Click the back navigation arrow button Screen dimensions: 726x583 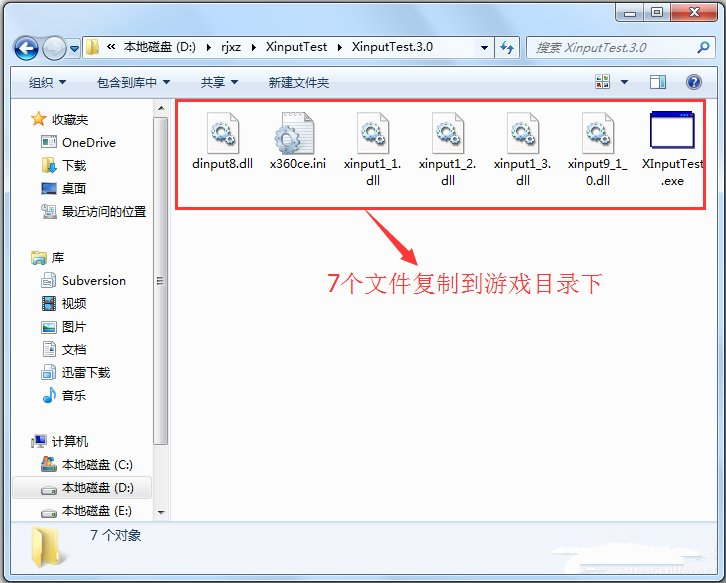coord(26,47)
